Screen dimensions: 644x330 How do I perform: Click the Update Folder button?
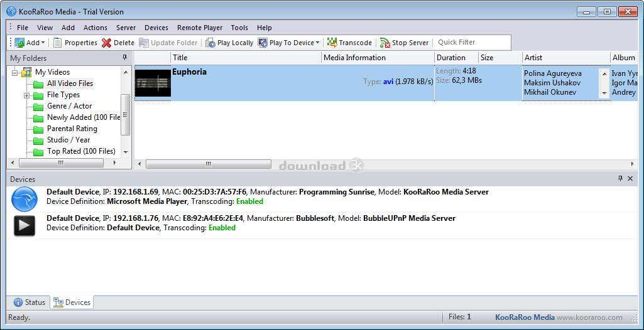[168, 43]
